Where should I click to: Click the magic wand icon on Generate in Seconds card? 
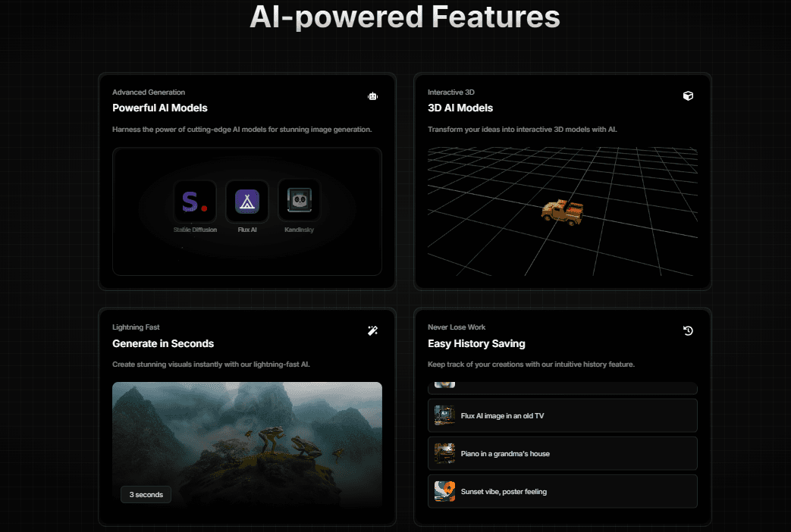(373, 331)
